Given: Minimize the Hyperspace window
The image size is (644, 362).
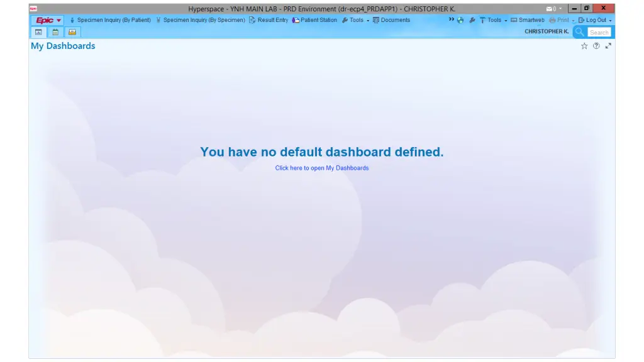Looking at the screenshot, I should (x=574, y=8).
